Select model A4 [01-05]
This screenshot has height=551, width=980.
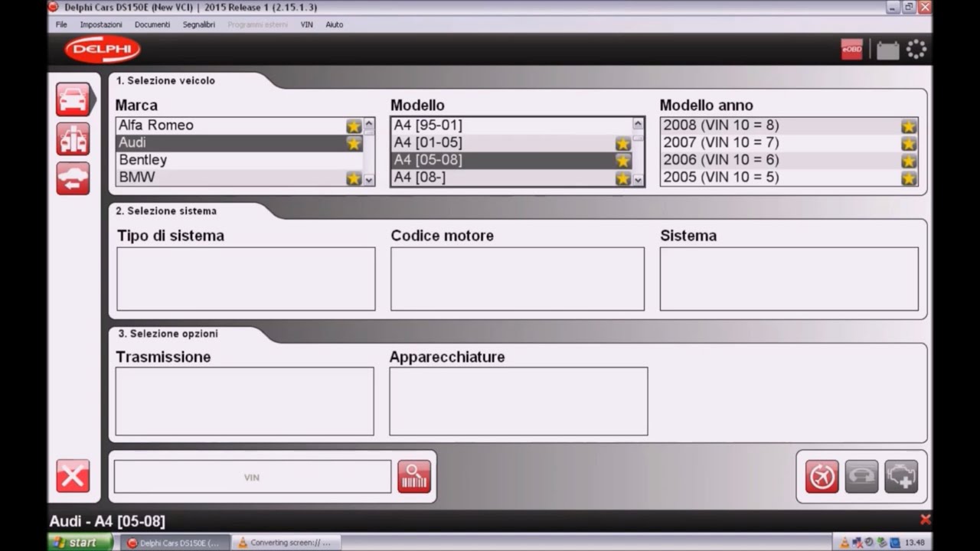[511, 143]
